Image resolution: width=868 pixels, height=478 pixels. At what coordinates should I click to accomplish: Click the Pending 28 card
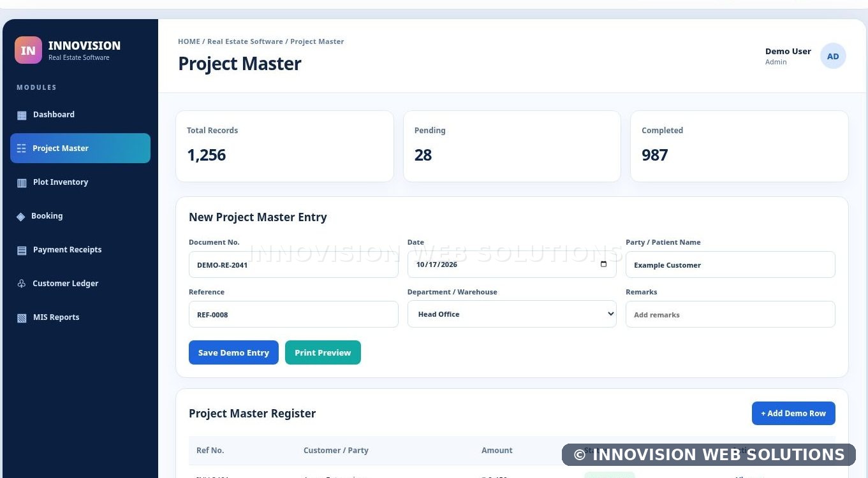[512, 147]
